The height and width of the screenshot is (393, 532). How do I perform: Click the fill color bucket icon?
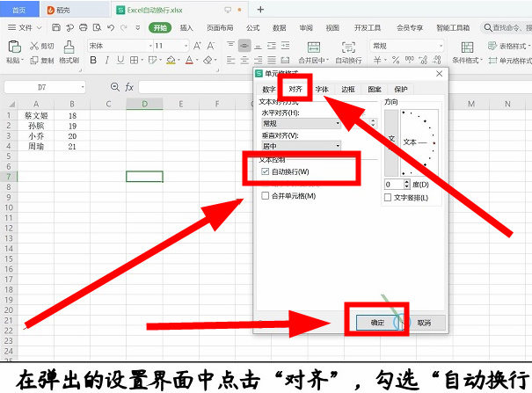(171, 60)
